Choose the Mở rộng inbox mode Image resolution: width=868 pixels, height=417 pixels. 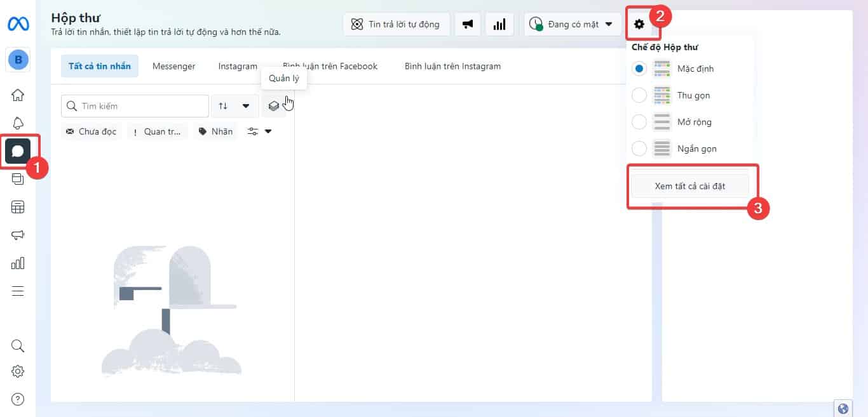pos(640,122)
